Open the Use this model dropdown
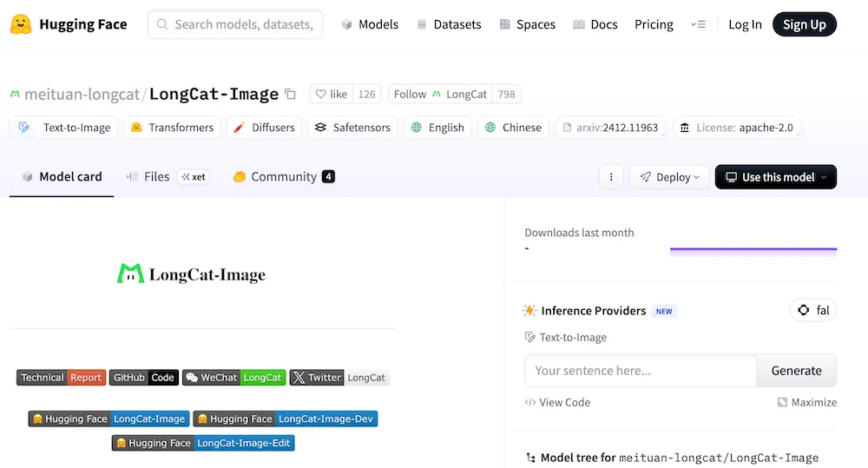 point(775,177)
